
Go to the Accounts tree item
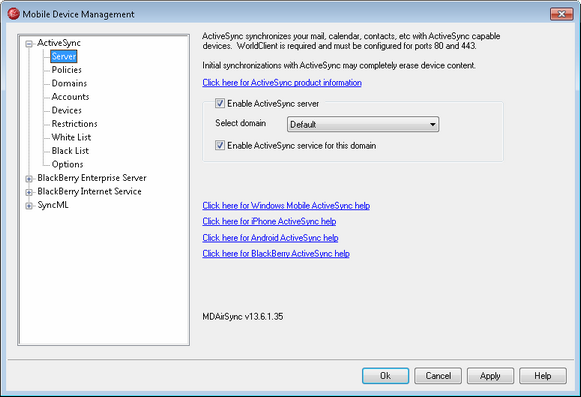(x=70, y=97)
